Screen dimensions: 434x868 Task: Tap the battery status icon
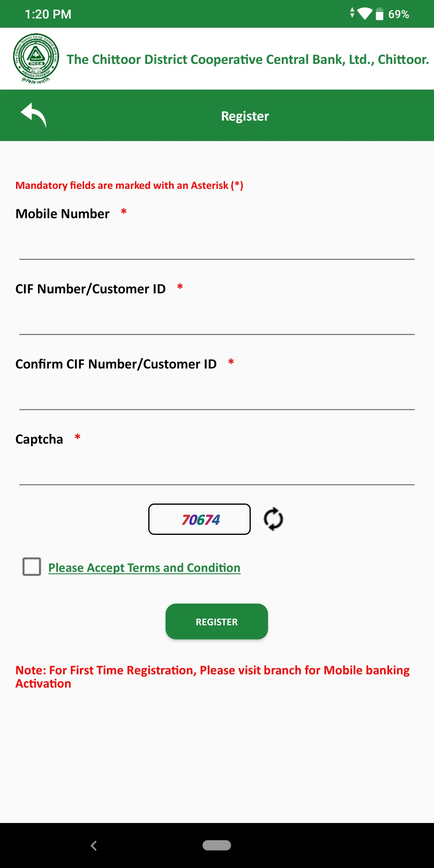pyautogui.click(x=379, y=14)
